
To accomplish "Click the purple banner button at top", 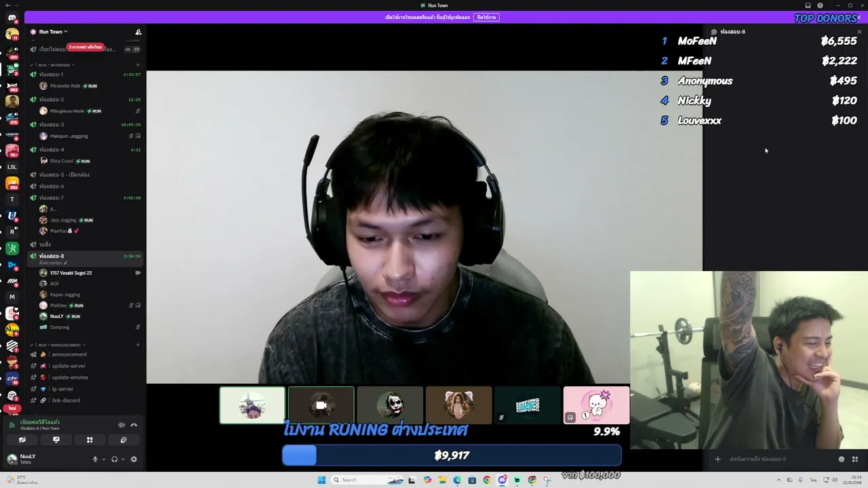I will click(486, 17).
